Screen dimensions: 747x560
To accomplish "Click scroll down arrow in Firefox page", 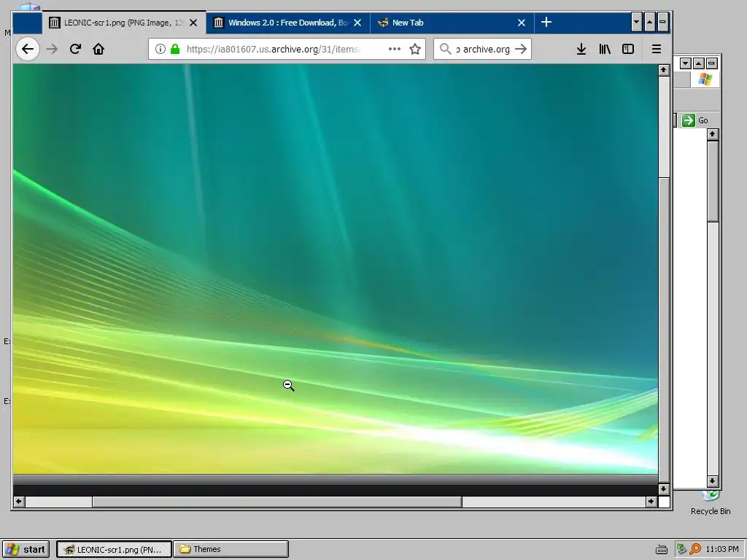I will [664, 489].
